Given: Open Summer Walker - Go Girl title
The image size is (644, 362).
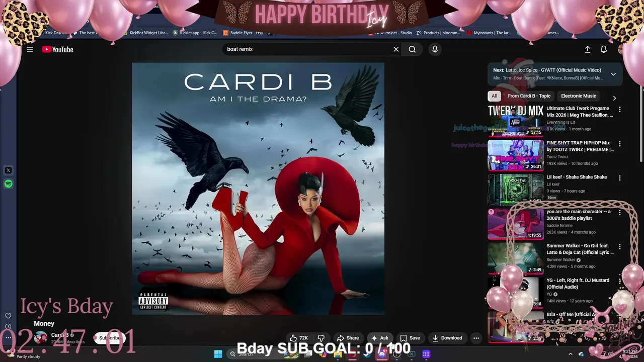Looking at the screenshot, I should tap(580, 249).
